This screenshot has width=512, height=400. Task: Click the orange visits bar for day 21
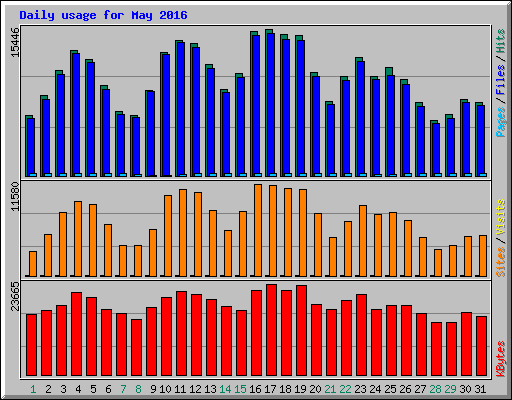pos(333,257)
